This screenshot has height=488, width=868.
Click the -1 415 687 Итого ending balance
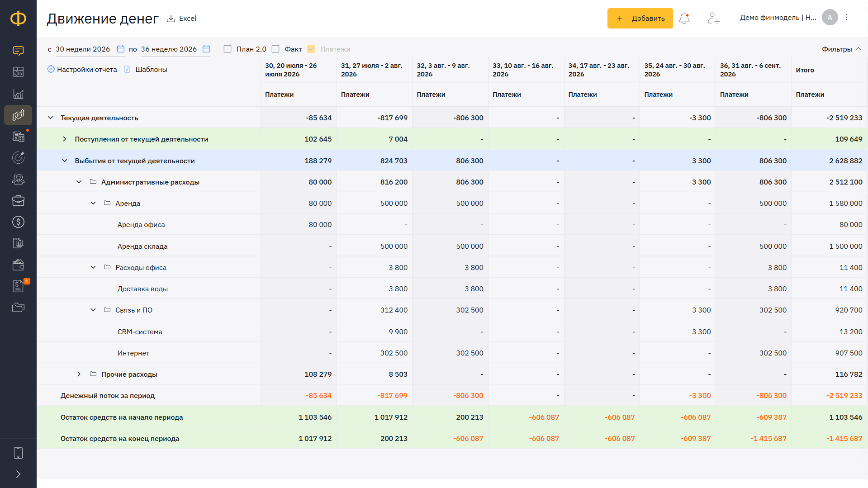click(844, 438)
